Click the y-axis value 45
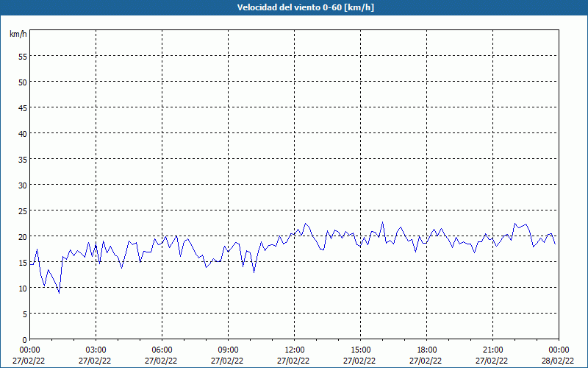This screenshot has height=368, width=588. tap(23, 107)
